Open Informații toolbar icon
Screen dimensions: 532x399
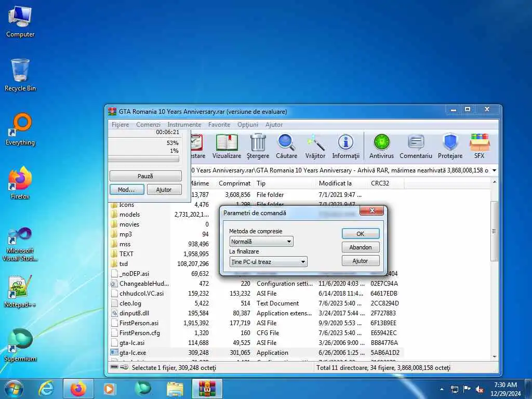pyautogui.click(x=345, y=146)
